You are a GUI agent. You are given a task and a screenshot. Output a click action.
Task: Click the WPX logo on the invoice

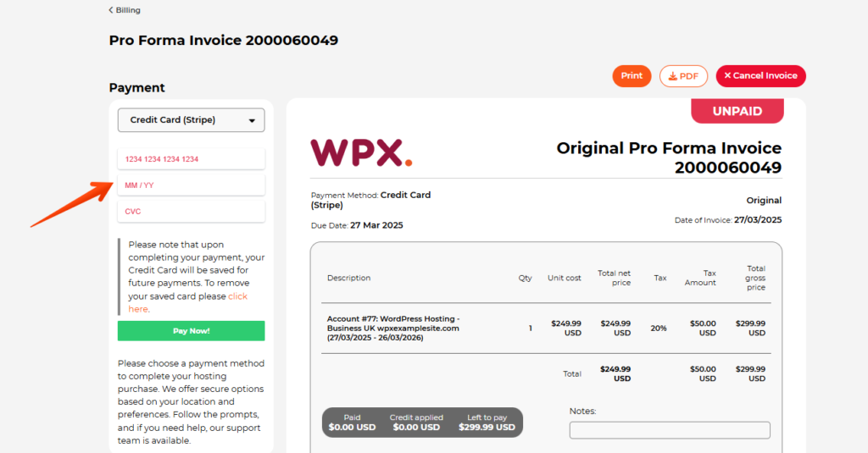pyautogui.click(x=361, y=152)
